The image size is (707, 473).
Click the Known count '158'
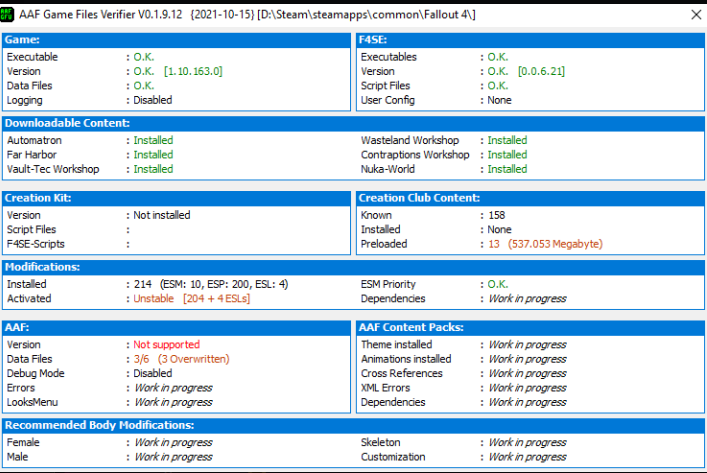[x=497, y=215]
